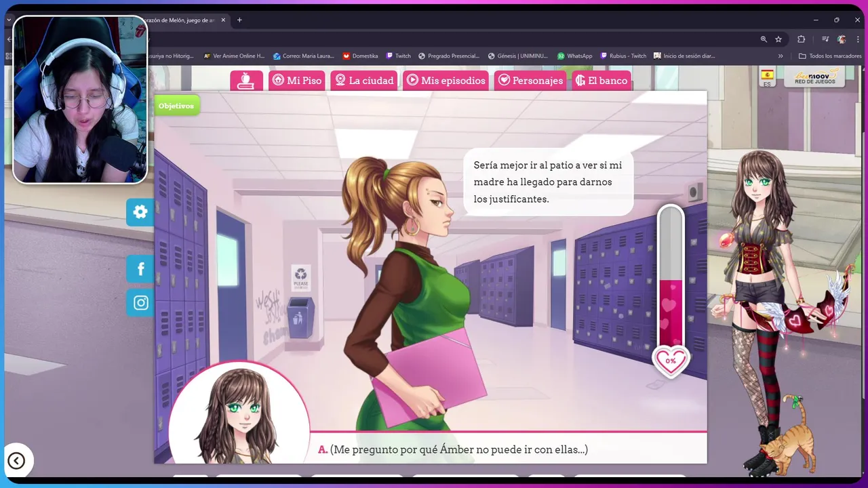Close the Corazón de Melón browser tab
This screenshot has width=868, height=488.
point(223,20)
